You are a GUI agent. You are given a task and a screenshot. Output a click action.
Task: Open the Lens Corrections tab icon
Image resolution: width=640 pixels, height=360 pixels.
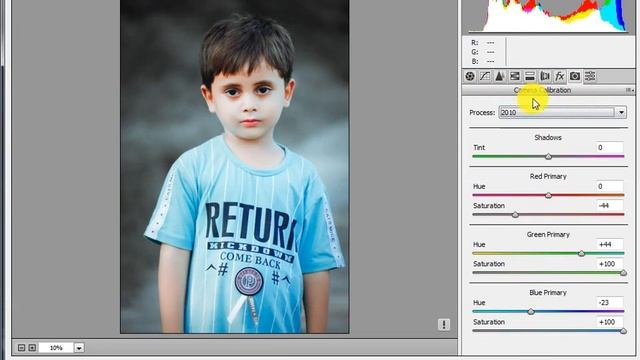[x=545, y=76]
